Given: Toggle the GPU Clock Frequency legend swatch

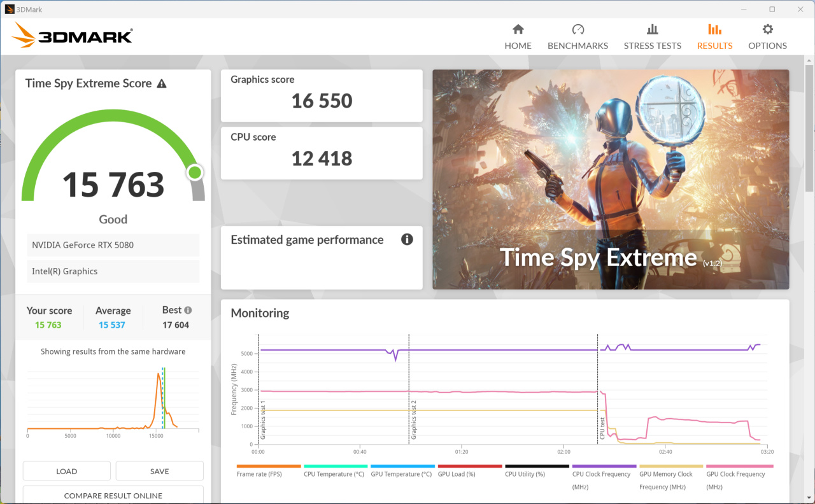Looking at the screenshot, I should pyautogui.click(x=739, y=466).
